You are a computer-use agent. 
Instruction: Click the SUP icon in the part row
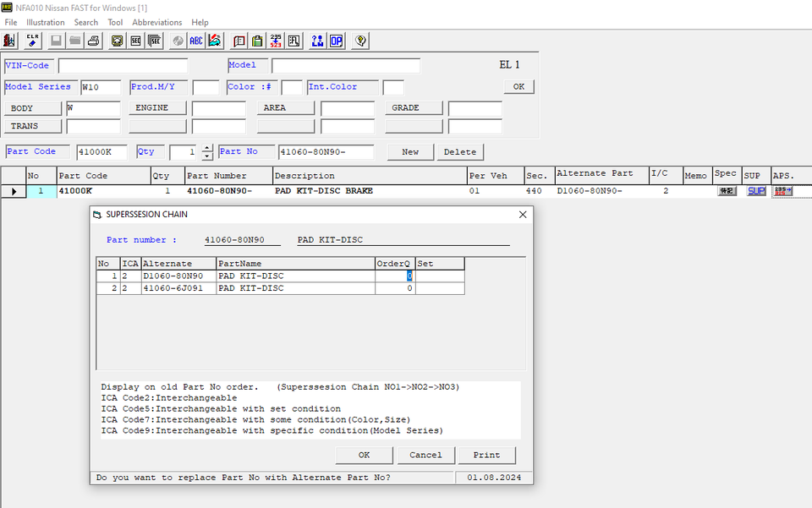point(755,191)
